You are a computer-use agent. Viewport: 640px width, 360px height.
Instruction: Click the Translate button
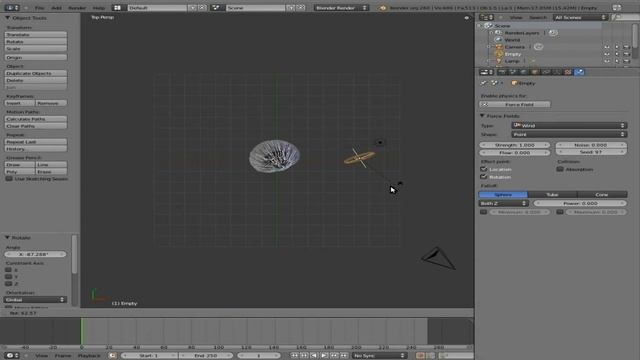[x=36, y=35]
